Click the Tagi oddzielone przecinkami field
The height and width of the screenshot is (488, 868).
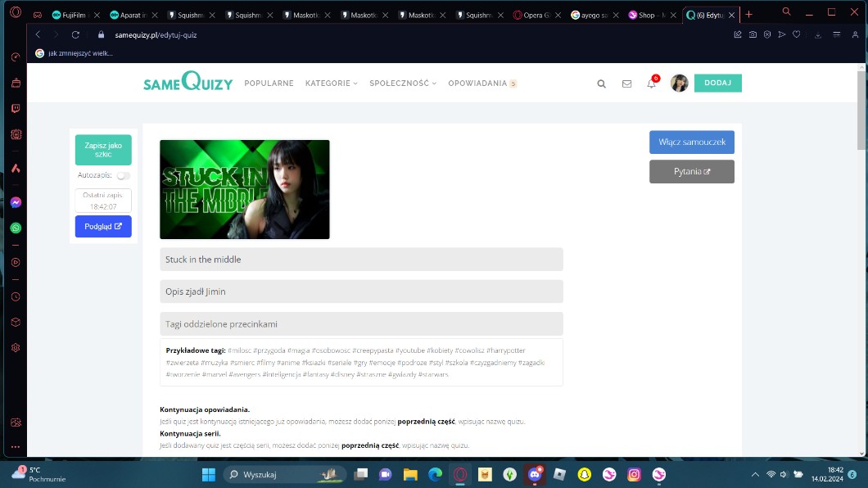click(361, 323)
